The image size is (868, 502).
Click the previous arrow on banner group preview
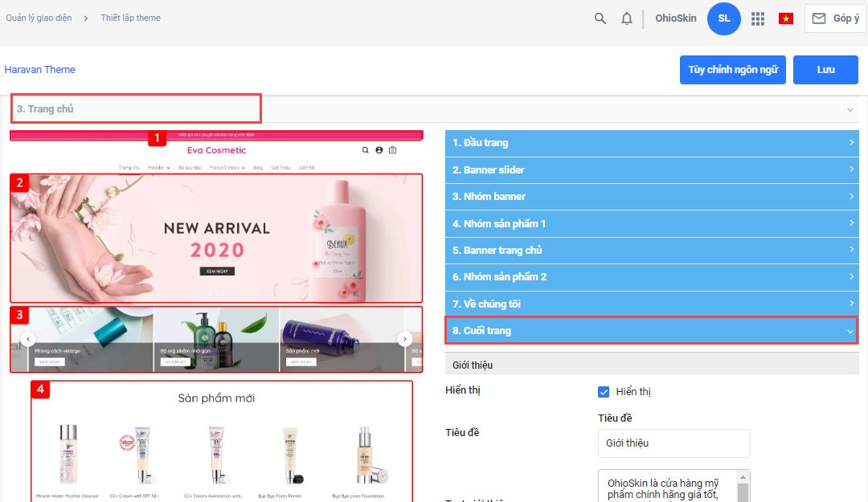pos(28,339)
